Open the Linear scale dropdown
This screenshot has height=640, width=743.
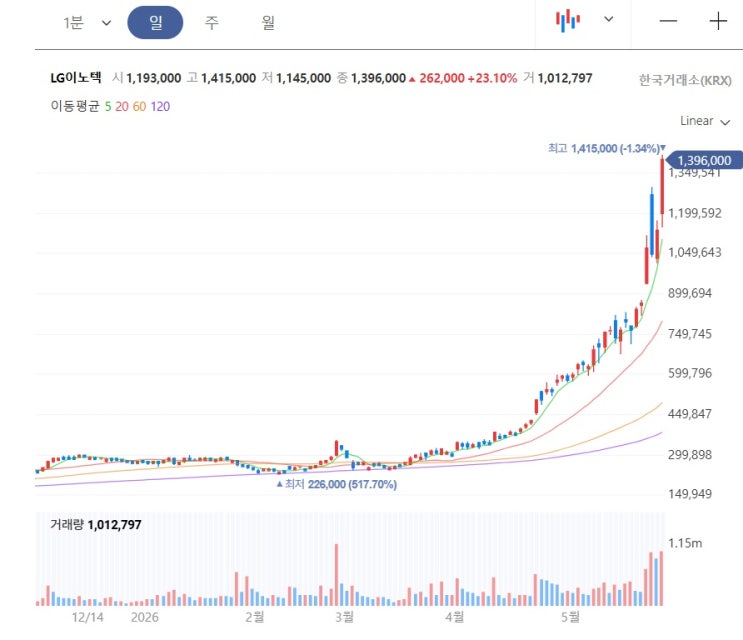point(705,121)
